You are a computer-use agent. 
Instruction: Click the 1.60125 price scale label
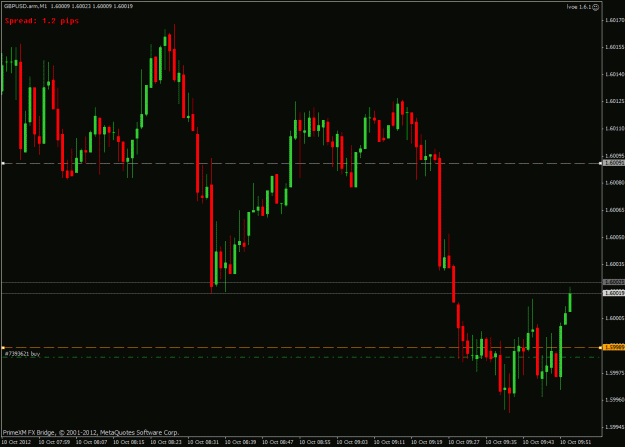click(614, 101)
